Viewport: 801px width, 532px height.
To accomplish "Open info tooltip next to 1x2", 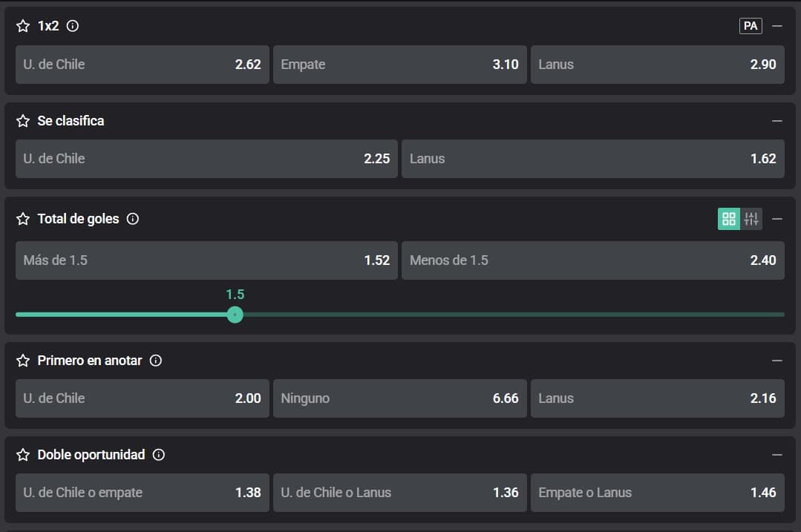I will point(73,26).
